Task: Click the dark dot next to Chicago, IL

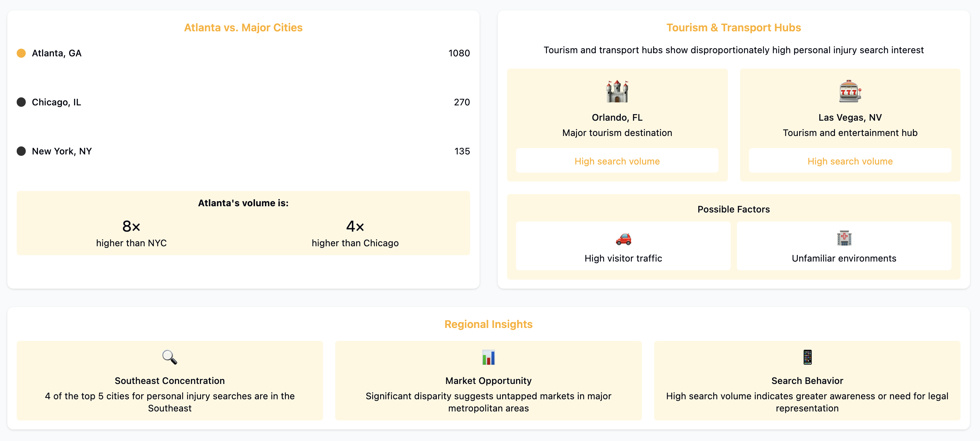Action: click(x=21, y=102)
